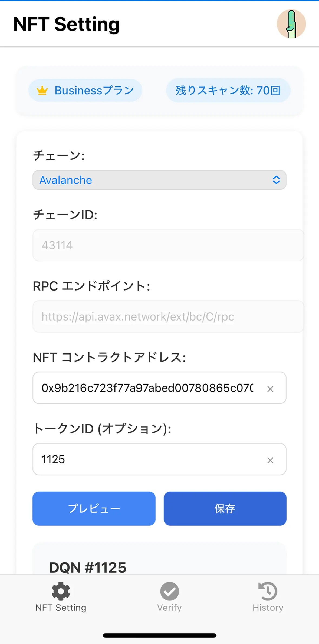Clear the NFT contract address field
This screenshot has width=319, height=644.
[270, 389]
